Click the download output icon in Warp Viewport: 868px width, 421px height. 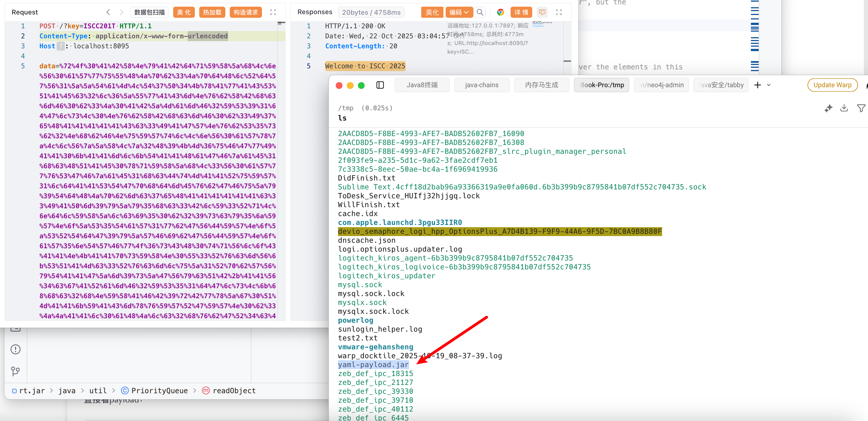(844, 108)
